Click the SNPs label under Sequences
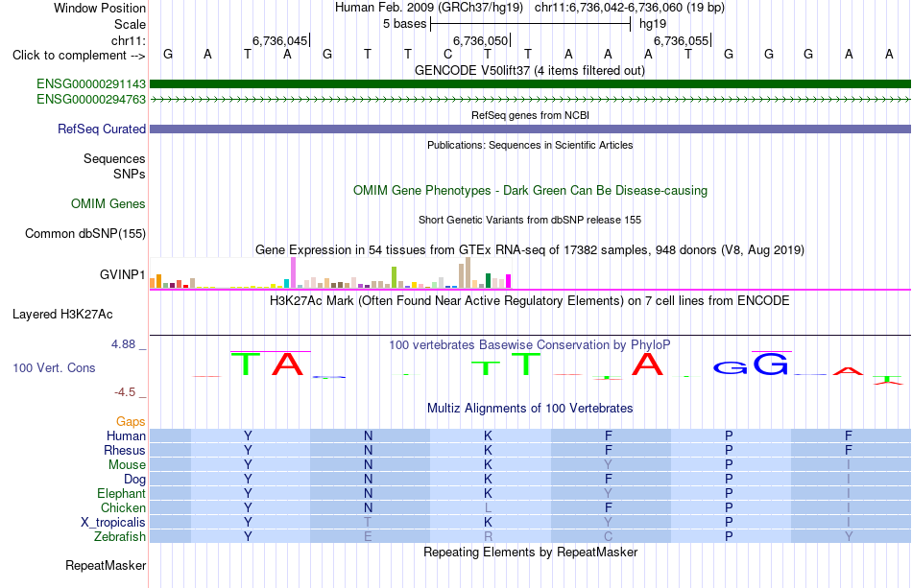912x588 pixels. pyautogui.click(x=130, y=174)
